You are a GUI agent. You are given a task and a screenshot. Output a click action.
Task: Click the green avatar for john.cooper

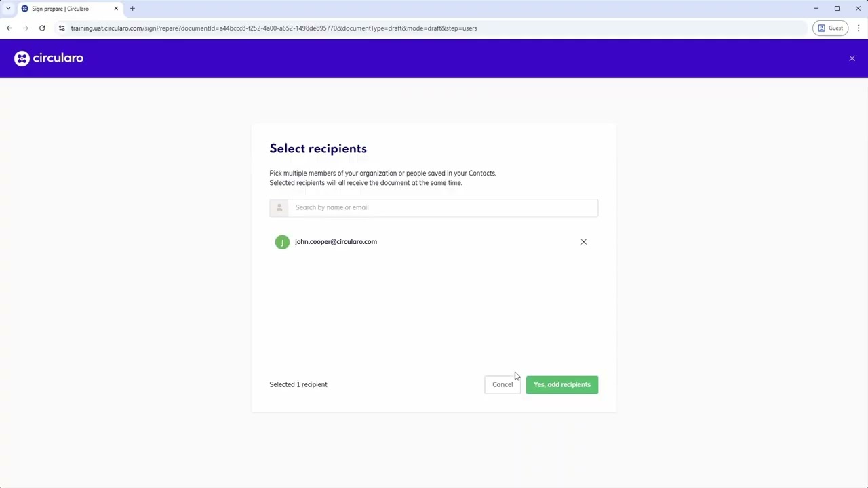tap(282, 242)
